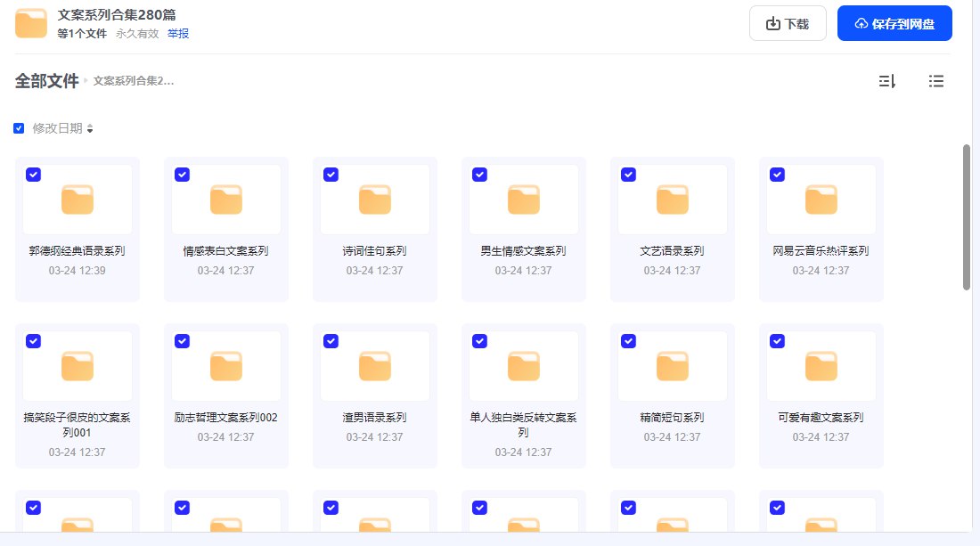Open the 举报 link
Screen dimensions: 980x546
[x=176, y=33]
